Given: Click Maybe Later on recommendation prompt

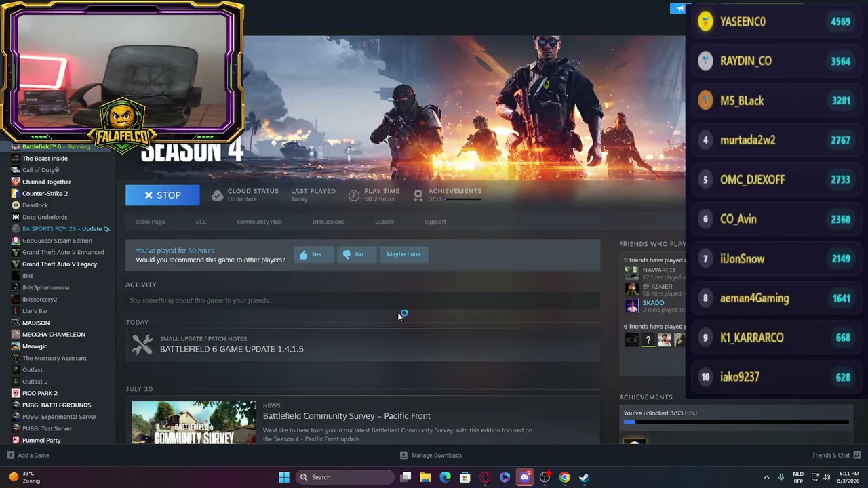Looking at the screenshot, I should (x=403, y=254).
